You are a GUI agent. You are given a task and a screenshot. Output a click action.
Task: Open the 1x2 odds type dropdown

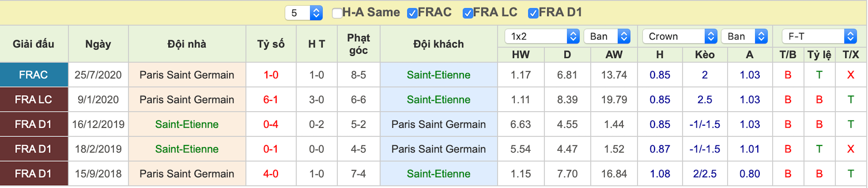pos(542,36)
